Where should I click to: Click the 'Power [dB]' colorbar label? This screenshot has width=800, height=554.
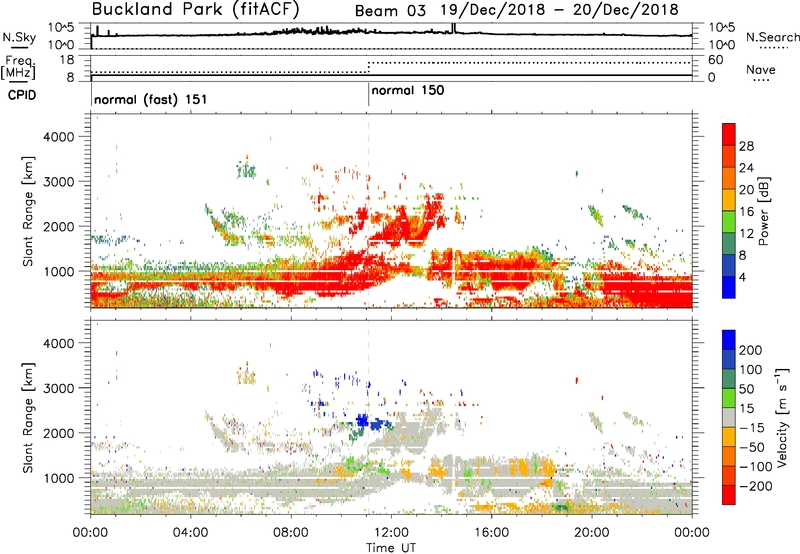click(x=764, y=211)
